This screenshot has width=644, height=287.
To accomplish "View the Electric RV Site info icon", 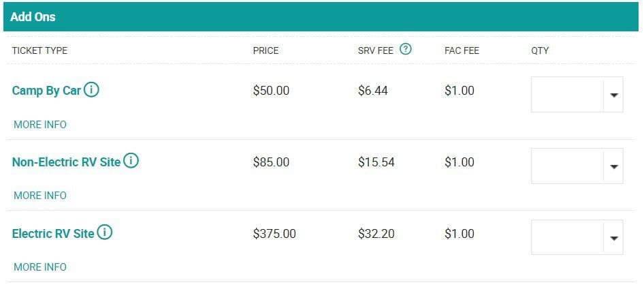I will (104, 232).
